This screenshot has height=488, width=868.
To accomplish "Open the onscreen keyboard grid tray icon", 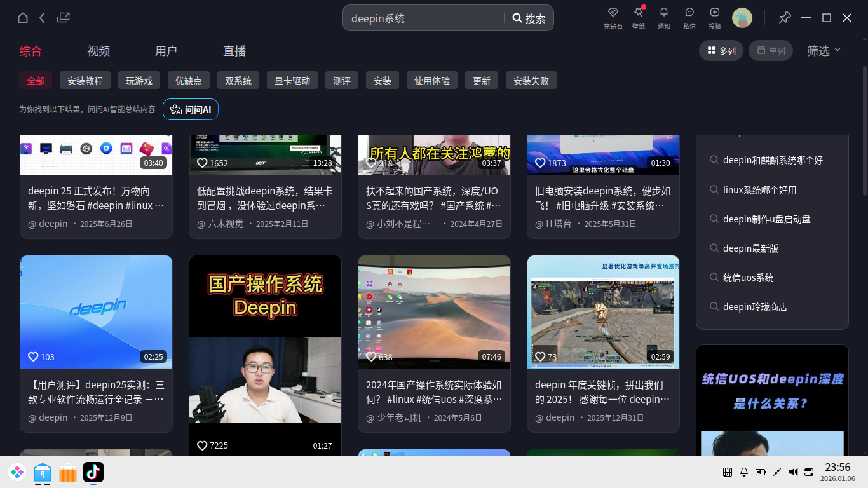I will point(728,472).
